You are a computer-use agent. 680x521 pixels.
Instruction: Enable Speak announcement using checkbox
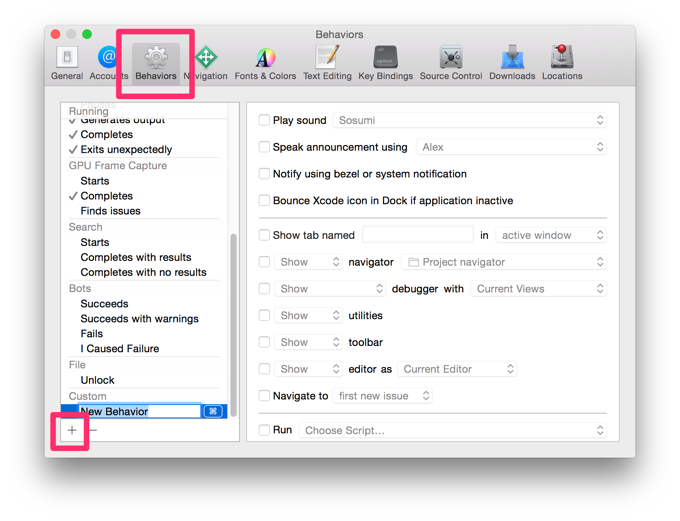264,147
